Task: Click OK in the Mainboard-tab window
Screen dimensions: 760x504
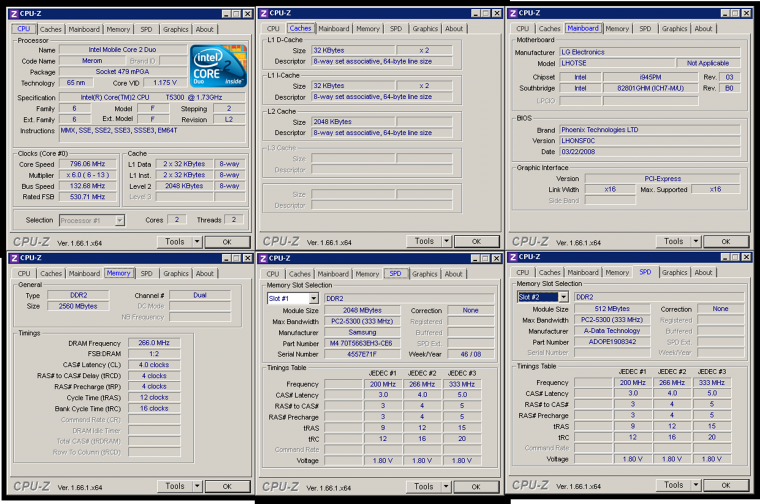Action: coord(726,241)
